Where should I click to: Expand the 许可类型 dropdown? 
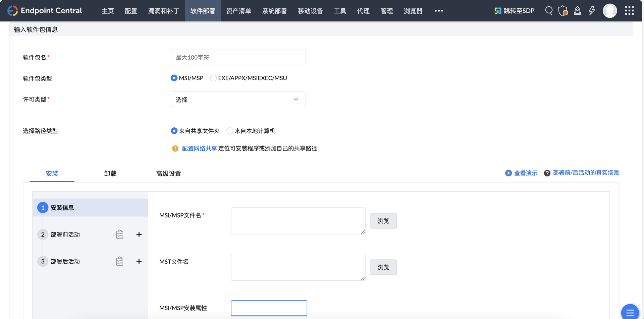click(238, 100)
